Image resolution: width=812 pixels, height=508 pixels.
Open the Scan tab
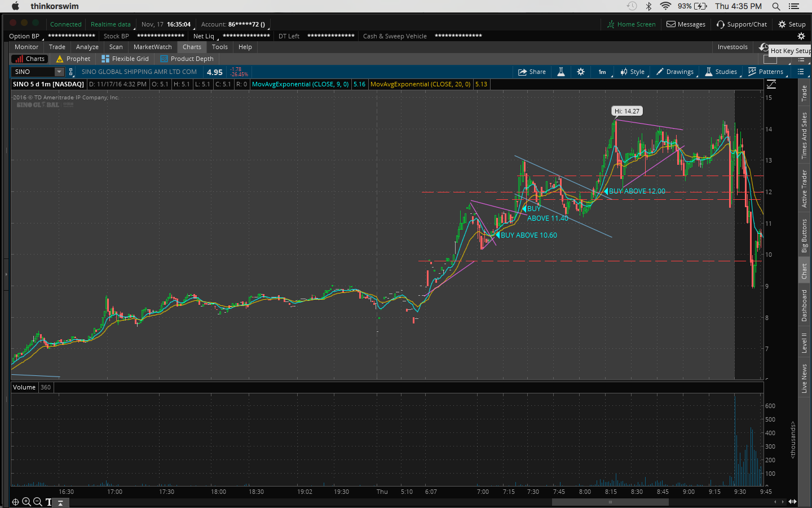click(x=116, y=47)
